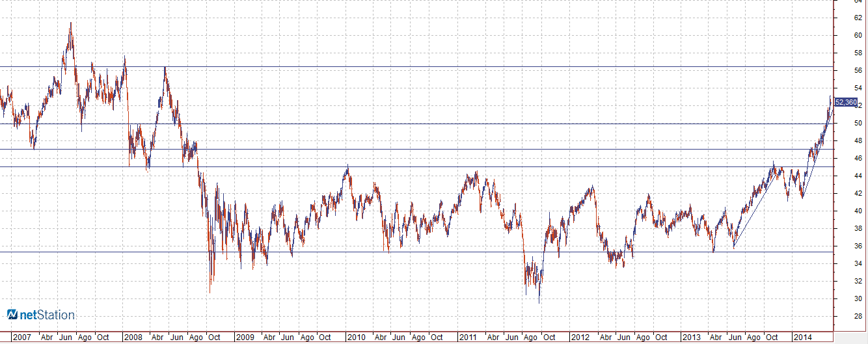Screen dimensions: 868x344
Task: Click the 28 value on price axis
Action: coord(858,316)
